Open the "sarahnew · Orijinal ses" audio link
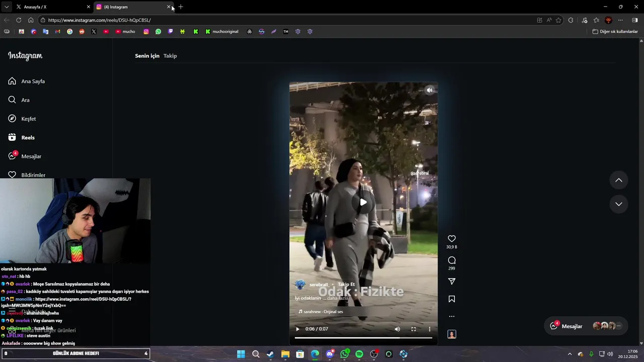 click(x=321, y=312)
